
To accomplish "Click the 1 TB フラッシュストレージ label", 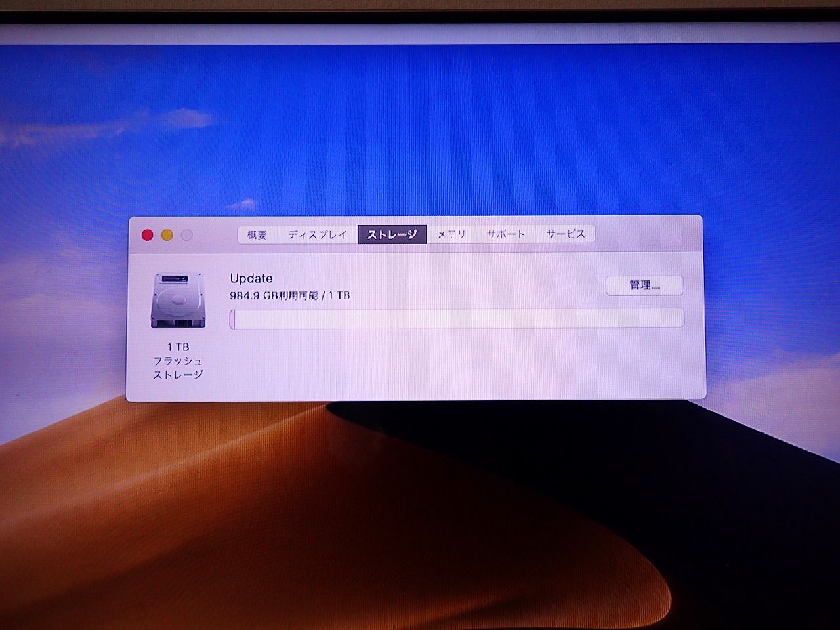I will pyautogui.click(x=178, y=361).
